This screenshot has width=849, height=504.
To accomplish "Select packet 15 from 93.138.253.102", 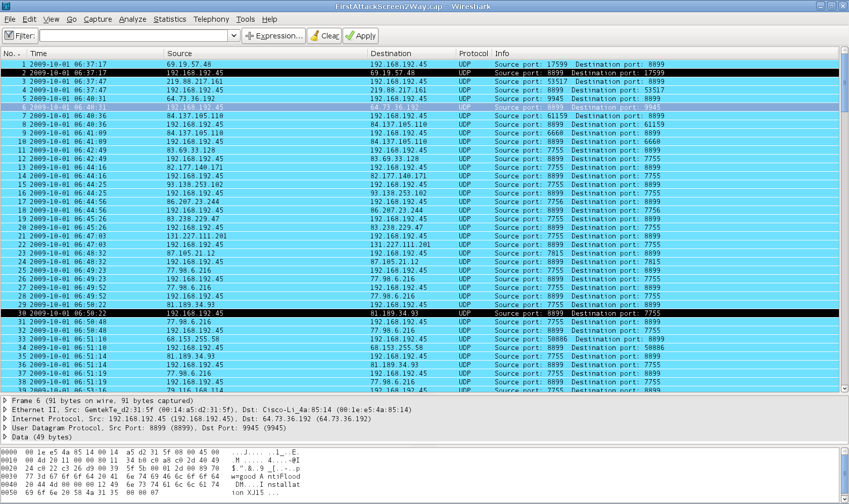I will point(419,184).
